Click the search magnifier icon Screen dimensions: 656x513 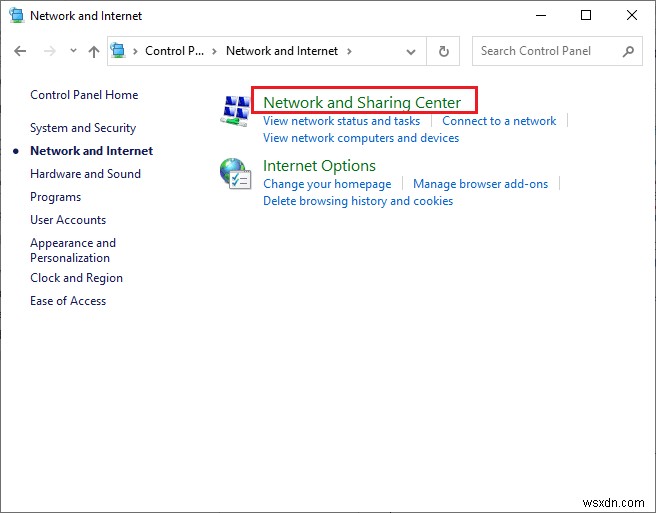pos(628,51)
